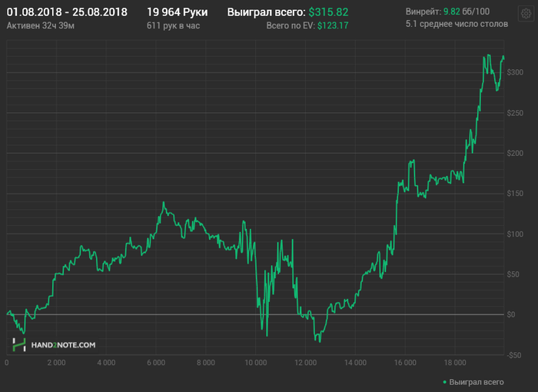Screen dimensions: 538x392
Task: Click the 14 000 x-axis label
Action: tap(355, 363)
